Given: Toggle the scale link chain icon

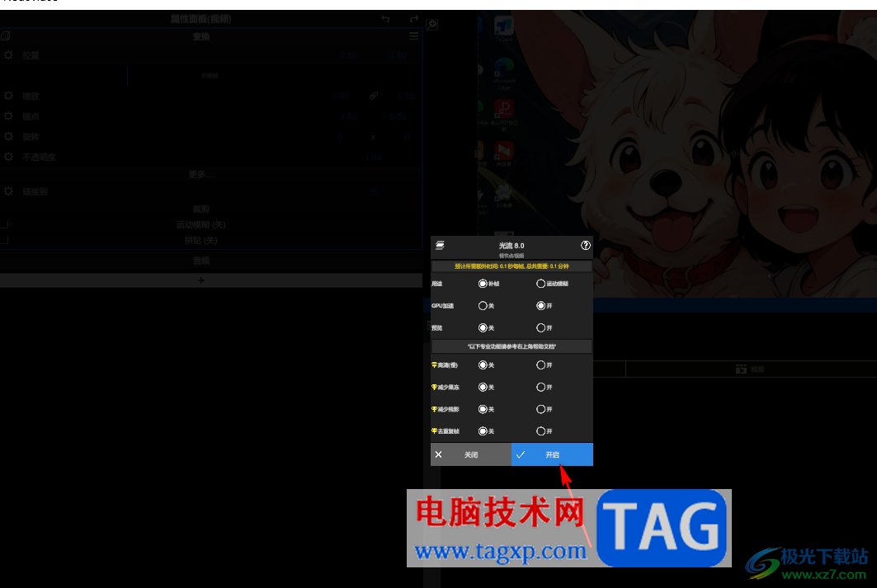Looking at the screenshot, I should (374, 96).
